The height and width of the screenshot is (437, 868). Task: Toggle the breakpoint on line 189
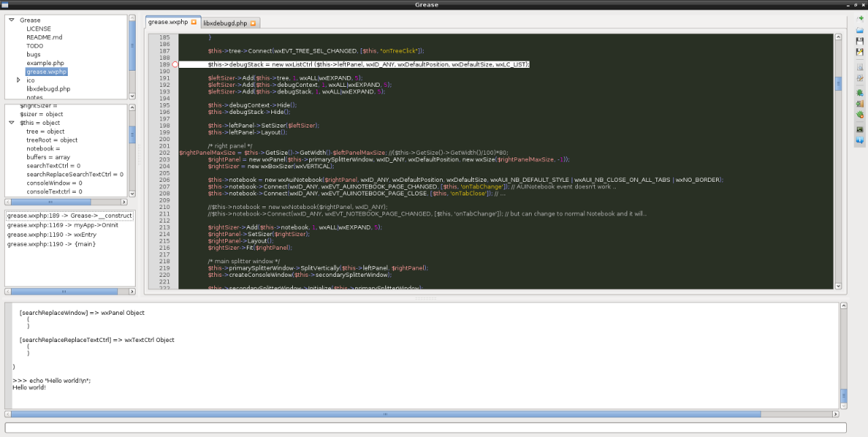175,64
